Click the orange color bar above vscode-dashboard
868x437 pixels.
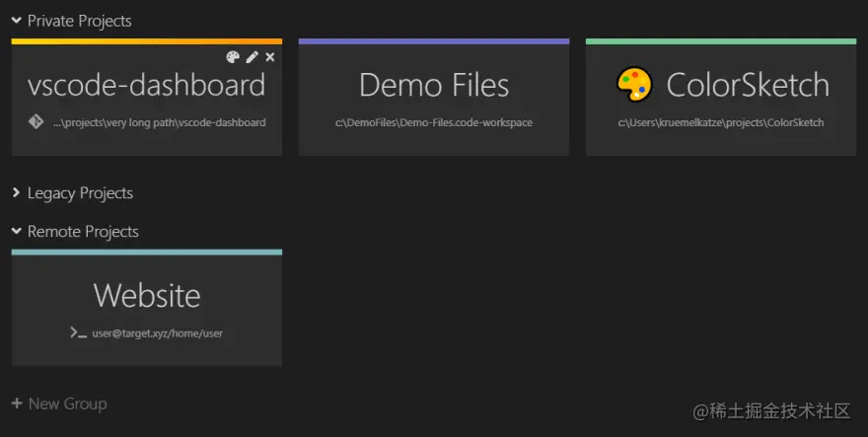(147, 41)
